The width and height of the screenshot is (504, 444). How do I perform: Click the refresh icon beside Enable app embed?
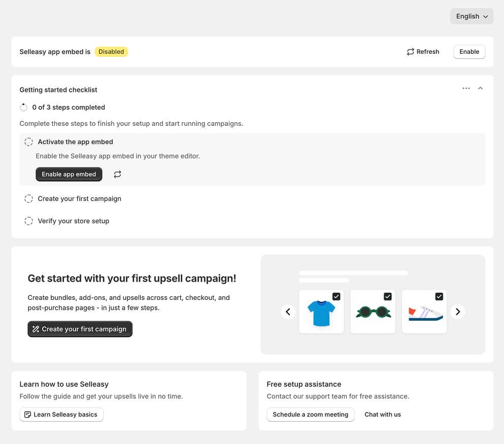117,174
